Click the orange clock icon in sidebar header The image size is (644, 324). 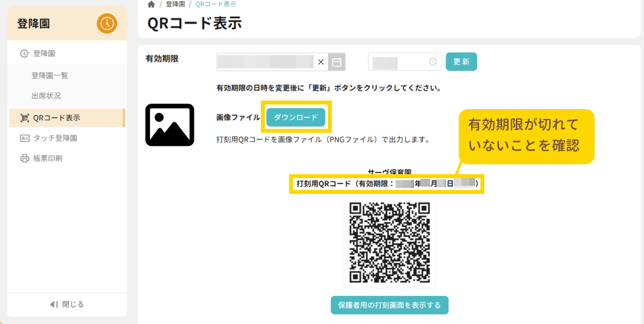click(106, 24)
